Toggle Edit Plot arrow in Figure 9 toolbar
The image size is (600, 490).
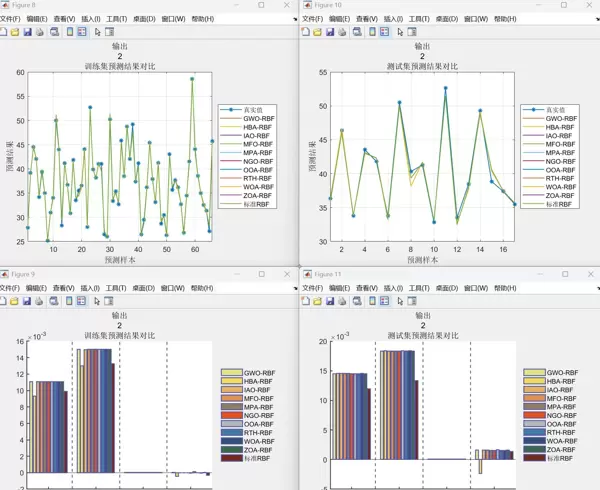click(97, 297)
